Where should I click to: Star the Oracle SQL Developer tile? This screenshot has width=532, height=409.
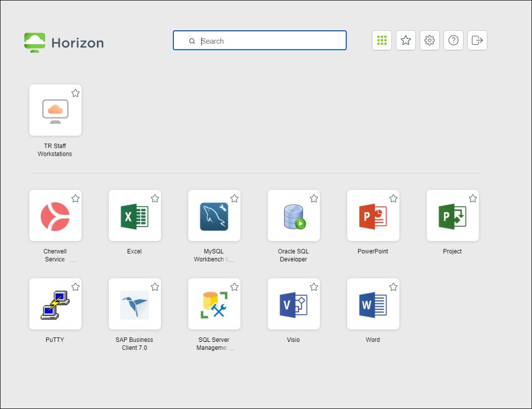[314, 198]
